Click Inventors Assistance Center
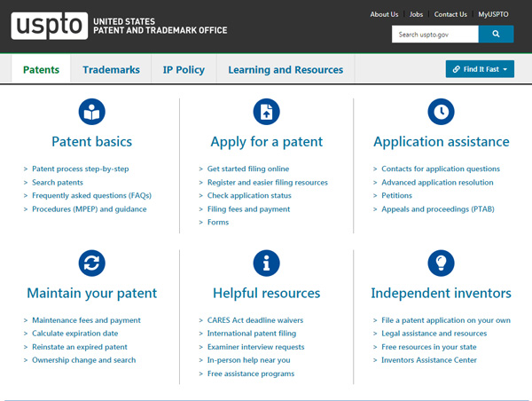The width and height of the screenshot is (532, 401). pos(429,360)
